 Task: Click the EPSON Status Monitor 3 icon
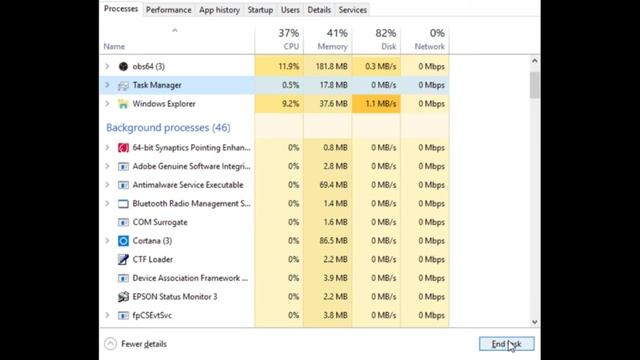[x=123, y=297]
